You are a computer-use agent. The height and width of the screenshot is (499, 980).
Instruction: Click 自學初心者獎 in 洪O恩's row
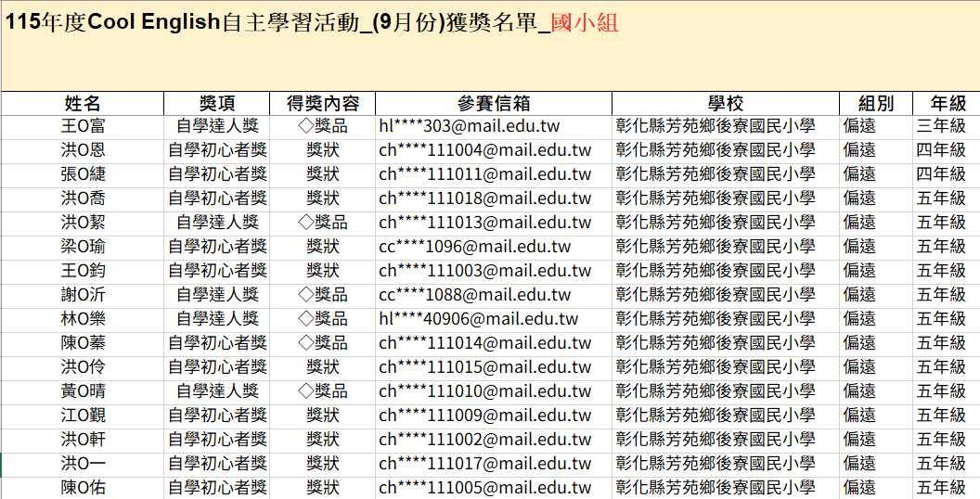(x=217, y=150)
